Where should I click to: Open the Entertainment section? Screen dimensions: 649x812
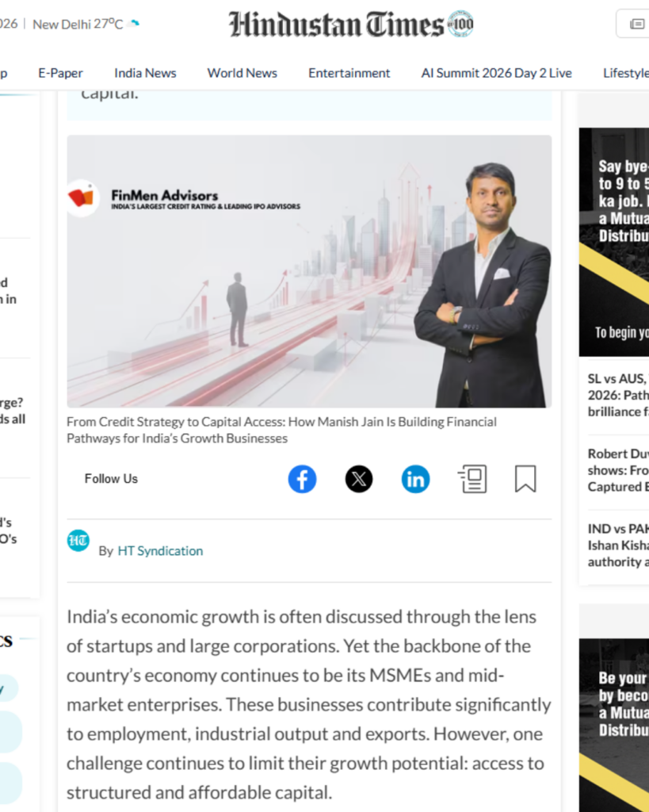click(349, 73)
